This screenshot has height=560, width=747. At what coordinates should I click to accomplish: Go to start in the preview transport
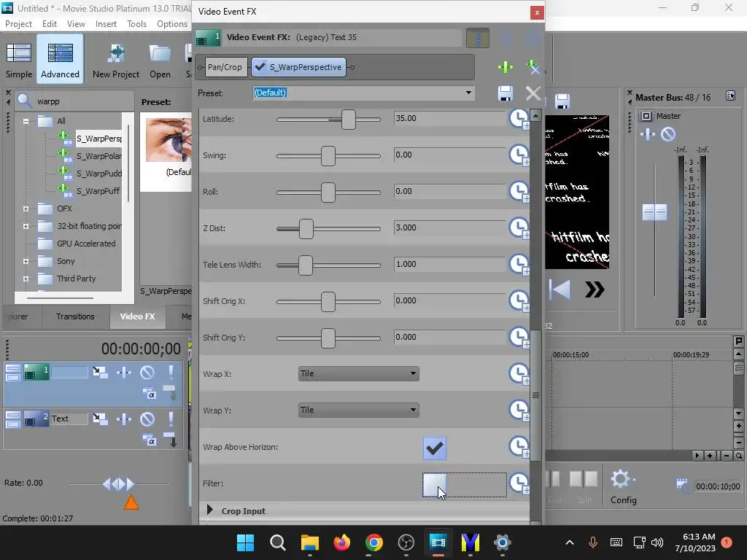coord(560,289)
